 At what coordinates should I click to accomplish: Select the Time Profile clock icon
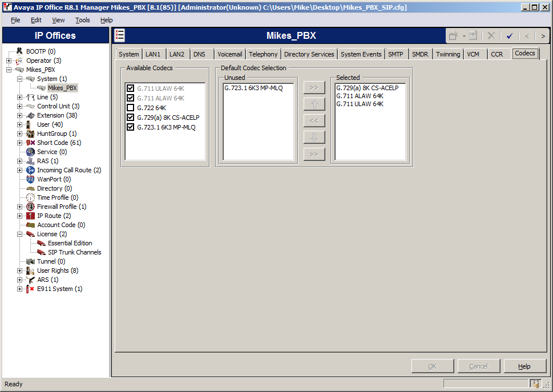31,197
